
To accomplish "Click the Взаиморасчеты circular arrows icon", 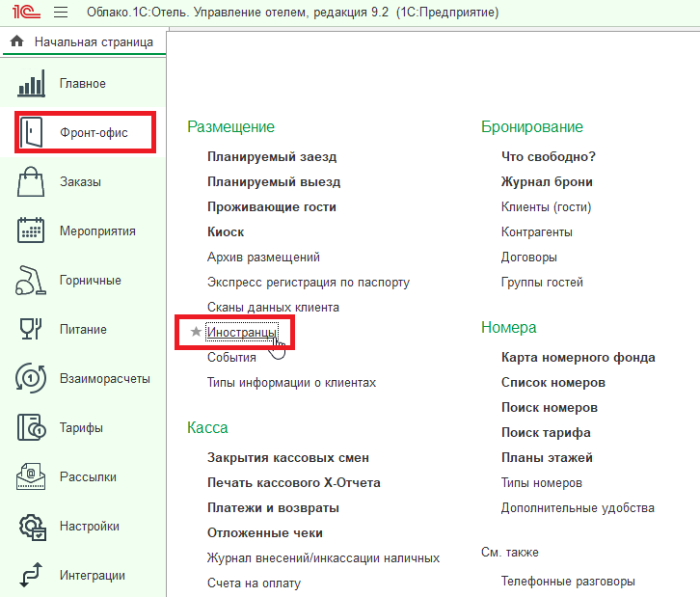I will [30, 378].
